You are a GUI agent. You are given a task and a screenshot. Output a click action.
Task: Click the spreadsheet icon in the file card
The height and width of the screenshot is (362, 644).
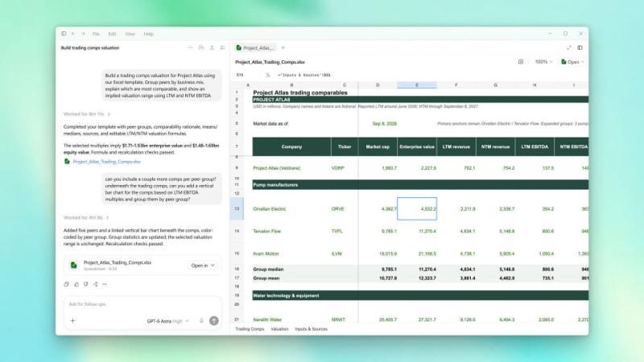pyautogui.click(x=73, y=265)
